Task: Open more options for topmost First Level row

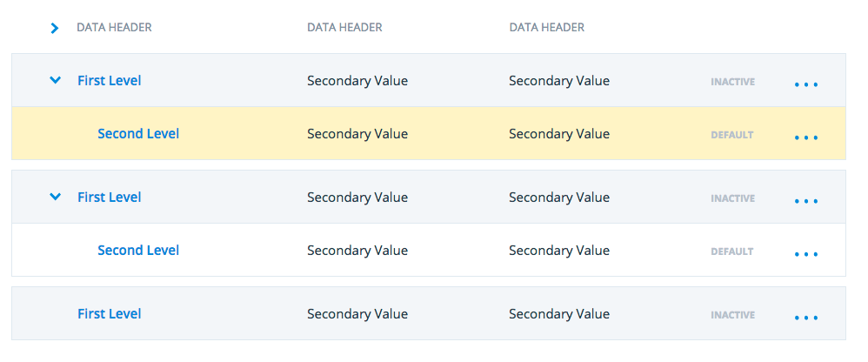Action: coord(806,84)
